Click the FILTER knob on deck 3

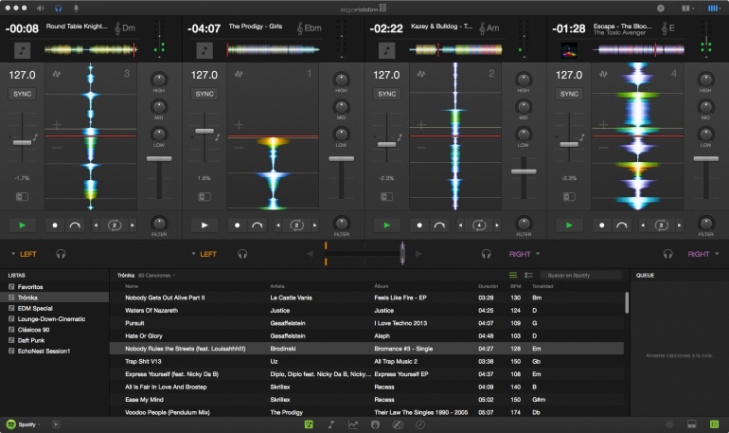point(159,223)
